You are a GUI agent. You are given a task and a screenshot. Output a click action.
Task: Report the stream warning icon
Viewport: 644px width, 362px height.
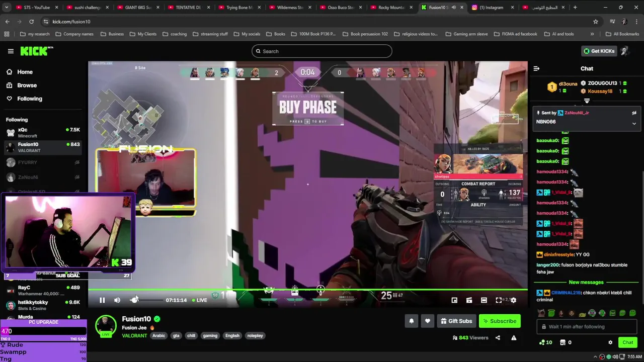point(514,338)
